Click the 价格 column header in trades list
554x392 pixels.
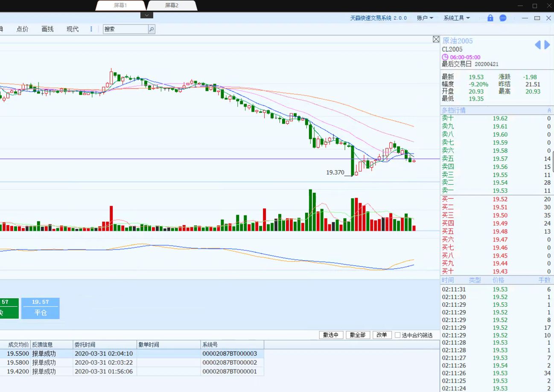click(499, 280)
